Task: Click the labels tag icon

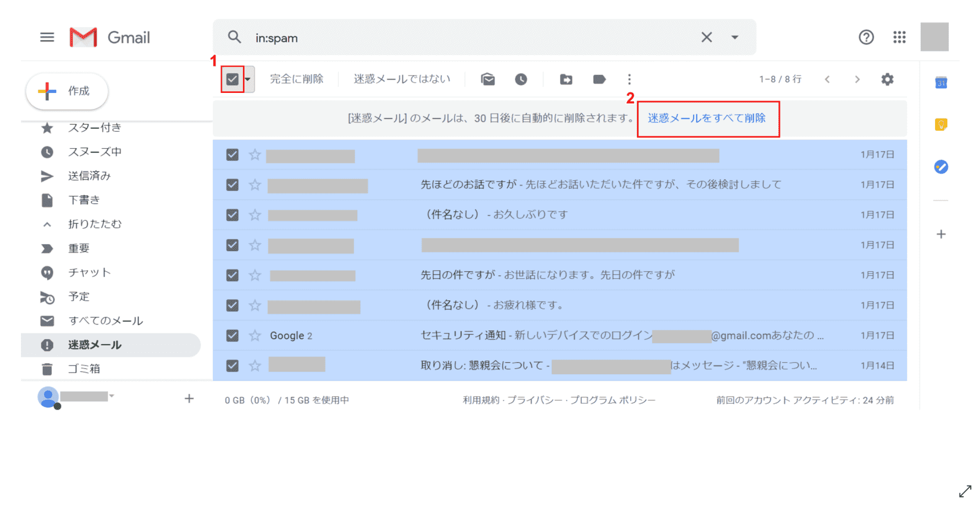Action: (x=599, y=79)
